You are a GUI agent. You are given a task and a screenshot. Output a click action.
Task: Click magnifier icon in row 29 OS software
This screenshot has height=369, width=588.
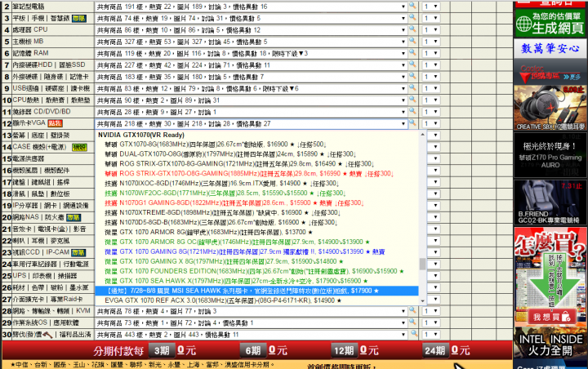click(412, 322)
